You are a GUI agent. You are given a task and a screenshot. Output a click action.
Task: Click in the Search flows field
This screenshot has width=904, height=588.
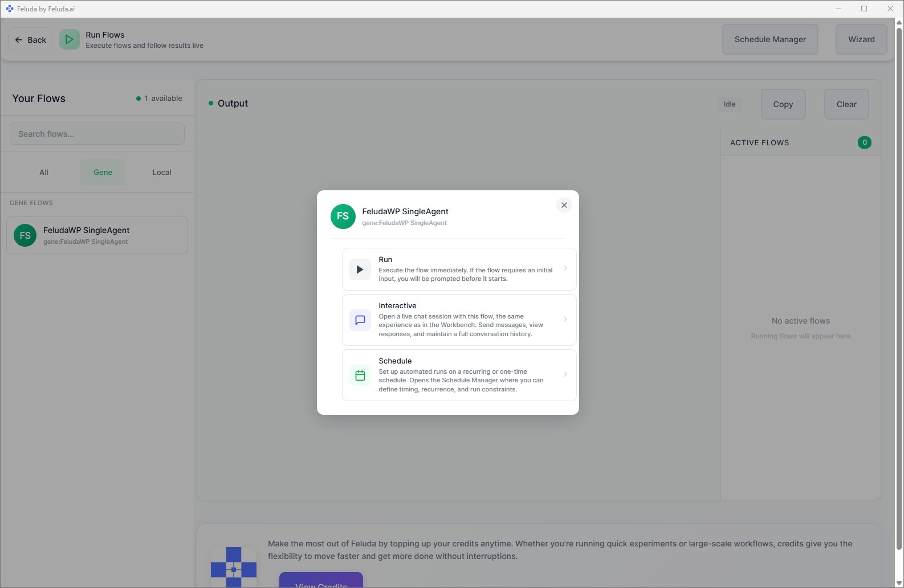pyautogui.click(x=97, y=134)
